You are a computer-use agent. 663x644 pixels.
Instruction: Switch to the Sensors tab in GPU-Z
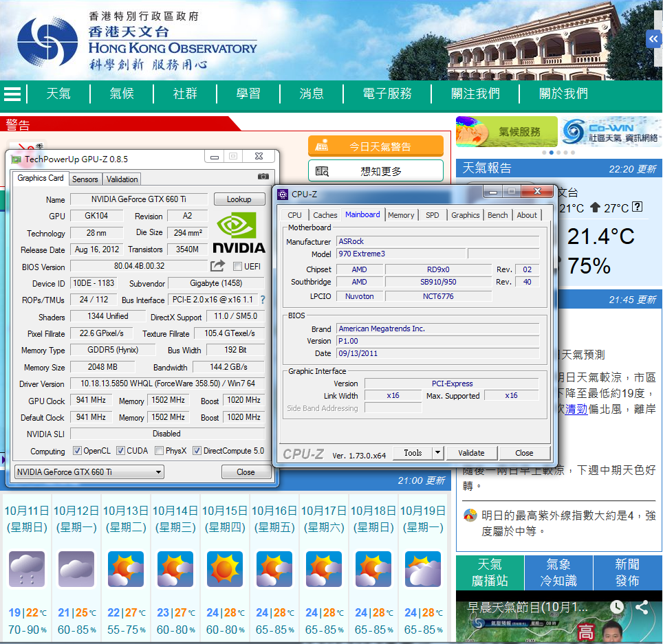pos(85,179)
